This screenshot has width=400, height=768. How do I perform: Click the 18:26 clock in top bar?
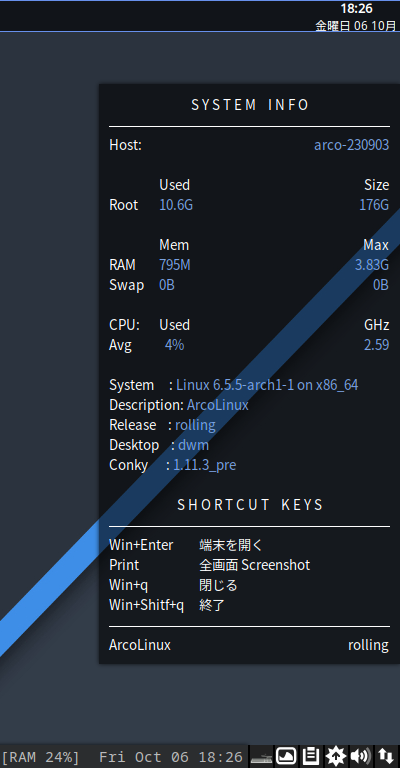tap(356, 8)
